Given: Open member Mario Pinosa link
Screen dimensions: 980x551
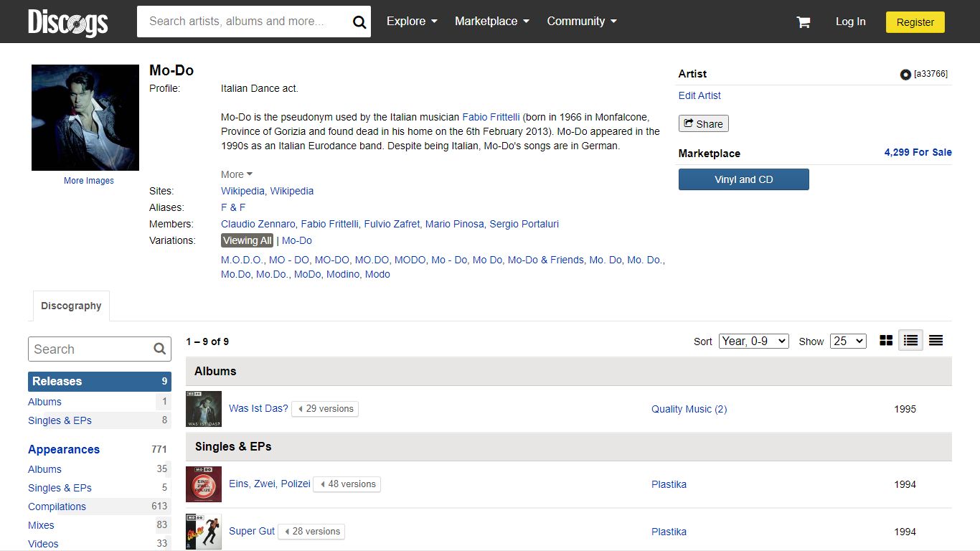Looking at the screenshot, I should (x=455, y=224).
